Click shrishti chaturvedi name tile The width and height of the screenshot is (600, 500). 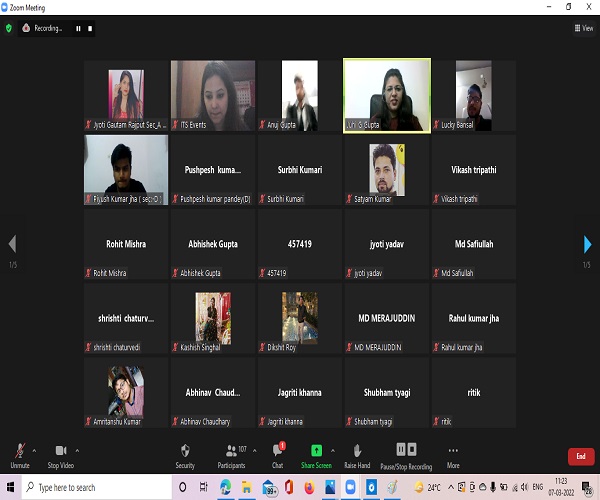coord(126,318)
